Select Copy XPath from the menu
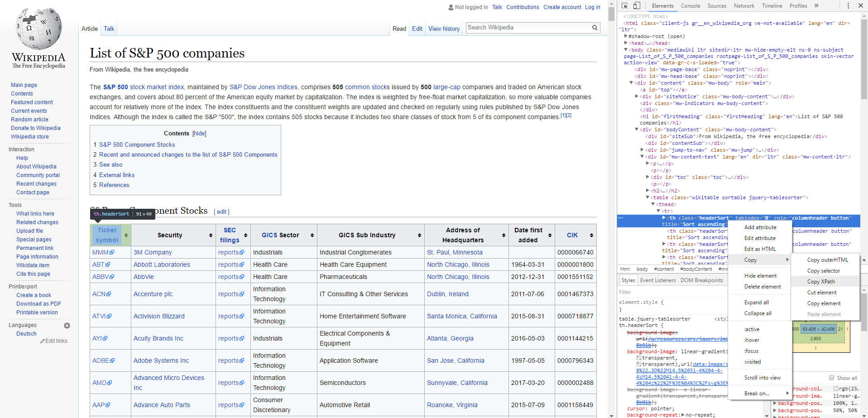Screen dimensions: 868x418 (x=821, y=281)
